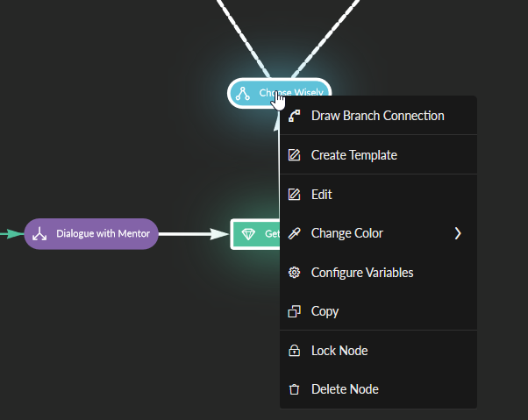
Task: Click the Edit pencil icon
Action: (x=295, y=194)
